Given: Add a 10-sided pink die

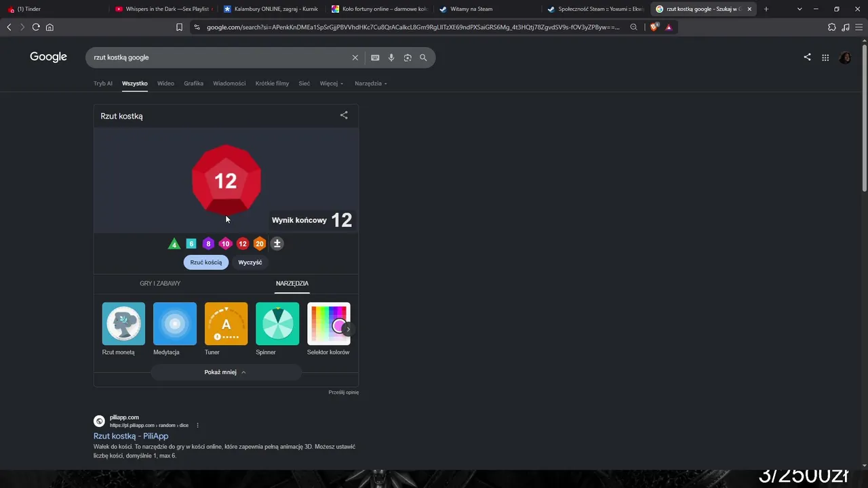Looking at the screenshot, I should click(x=225, y=244).
